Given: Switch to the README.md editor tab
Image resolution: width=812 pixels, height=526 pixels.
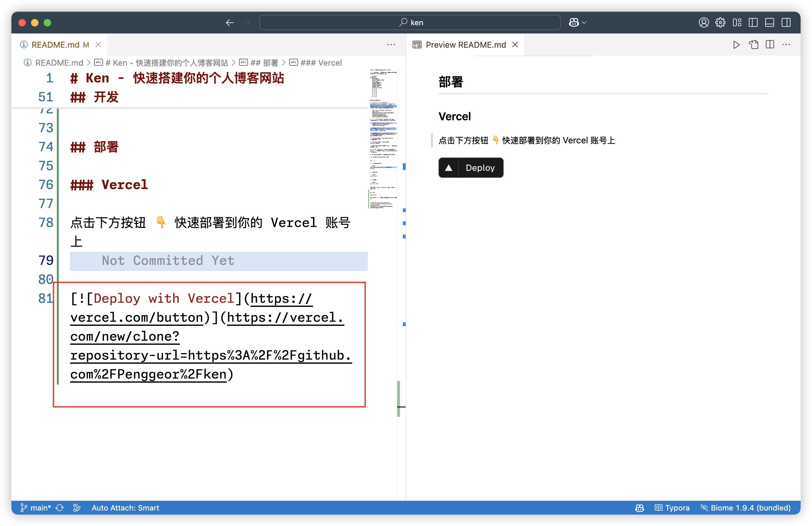Looking at the screenshot, I should [x=55, y=45].
